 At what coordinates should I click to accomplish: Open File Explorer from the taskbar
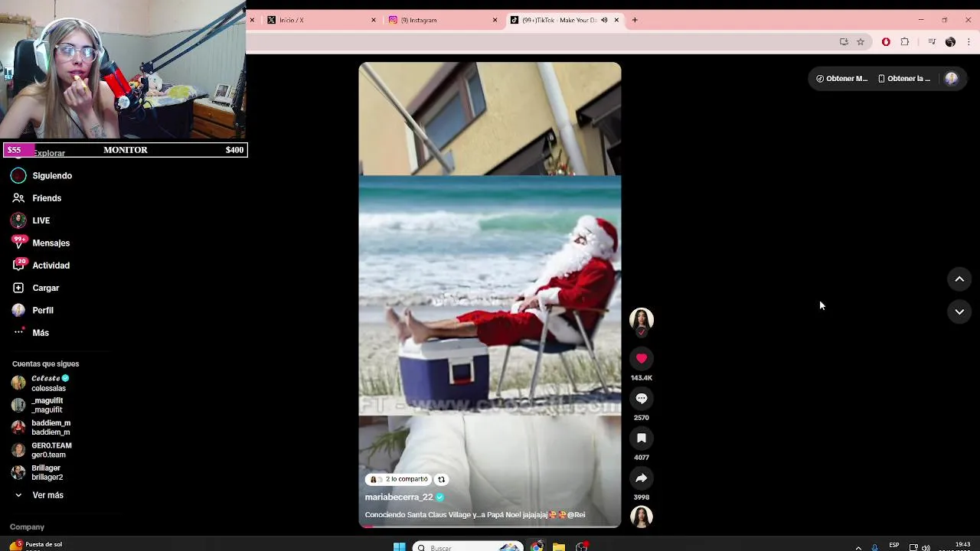coord(559,546)
